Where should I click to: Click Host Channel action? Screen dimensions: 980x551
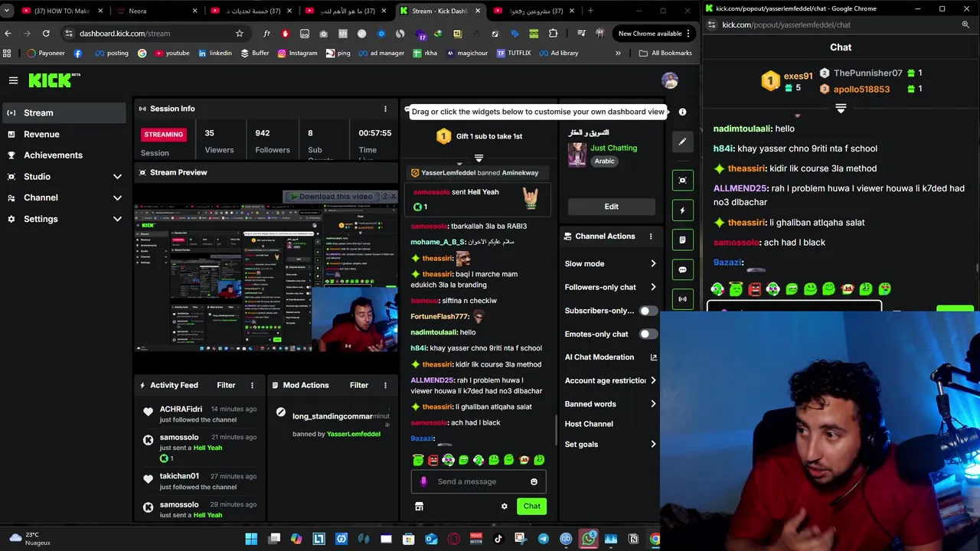(589, 424)
